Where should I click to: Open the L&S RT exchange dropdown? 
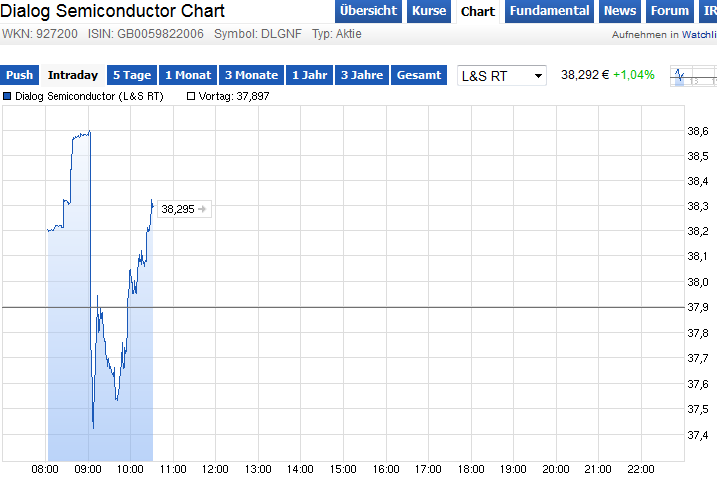[x=502, y=75]
